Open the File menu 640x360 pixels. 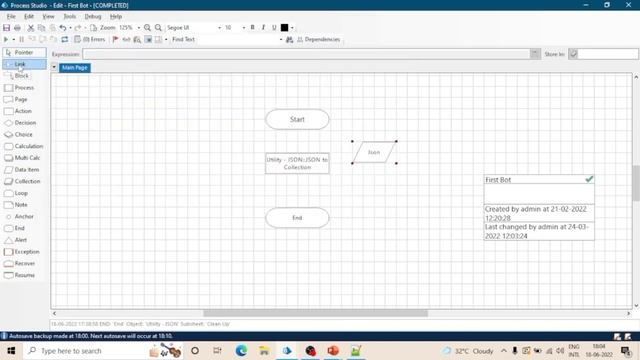[x=11, y=16]
